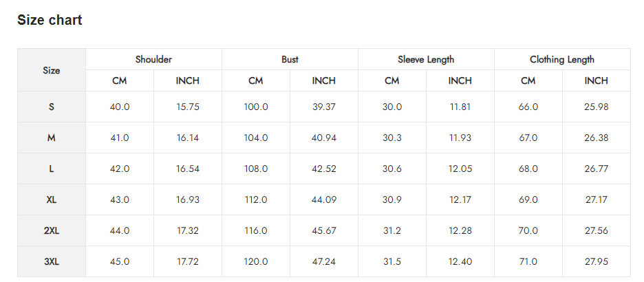Select the 47.24 bust inch value
644x282 pixels.
coord(324,262)
